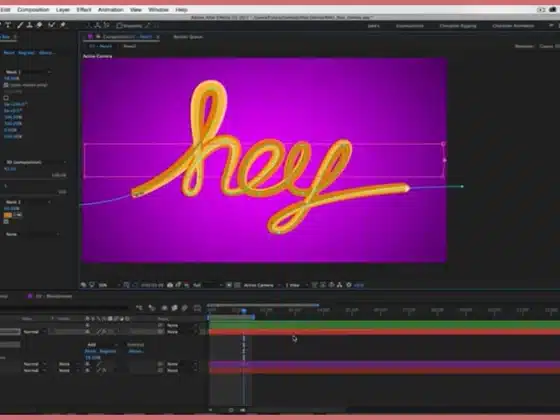Click the blue exposure value
Viewport: 560px width, 420px height.
coord(359,285)
